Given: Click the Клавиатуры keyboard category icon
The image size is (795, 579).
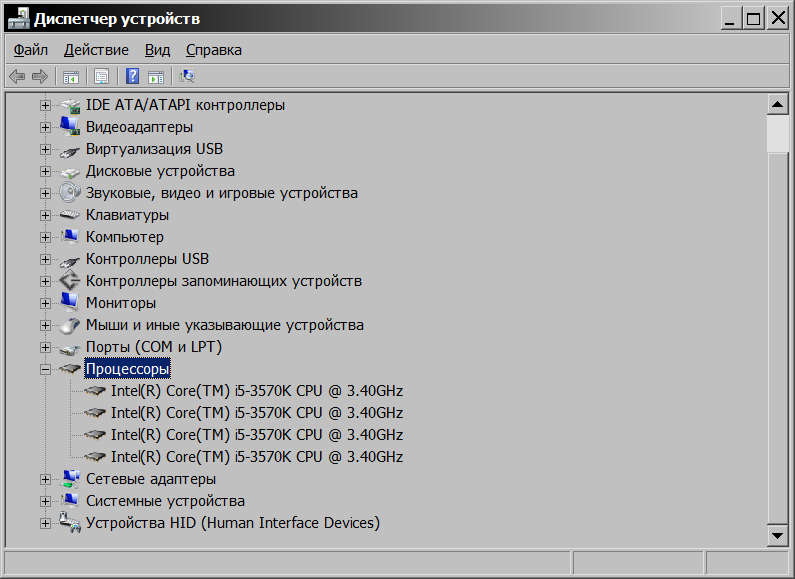Looking at the screenshot, I should click(69, 215).
